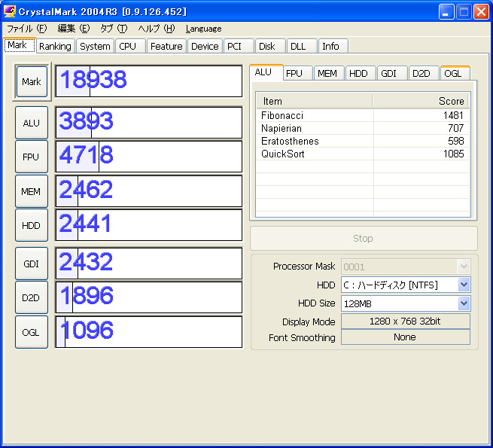Click the MEM score bar 2462
This screenshot has height=448, width=493.
click(x=149, y=191)
